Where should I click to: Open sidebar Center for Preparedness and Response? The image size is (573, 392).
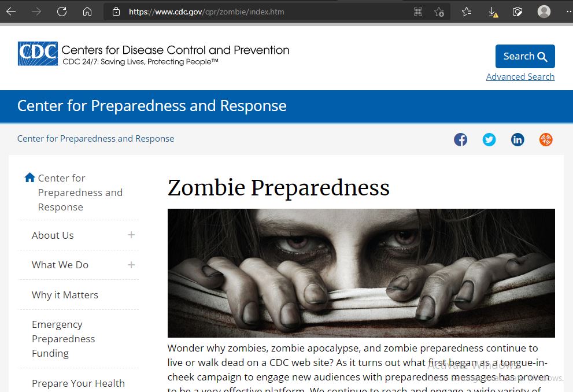click(x=80, y=193)
